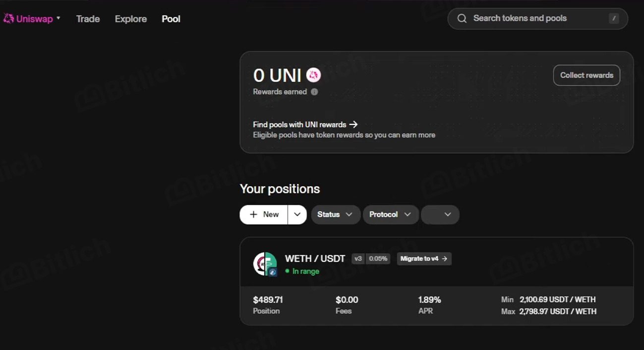644x350 pixels.
Task: Expand the unlabeled filter next to Protocol
Action: (440, 214)
